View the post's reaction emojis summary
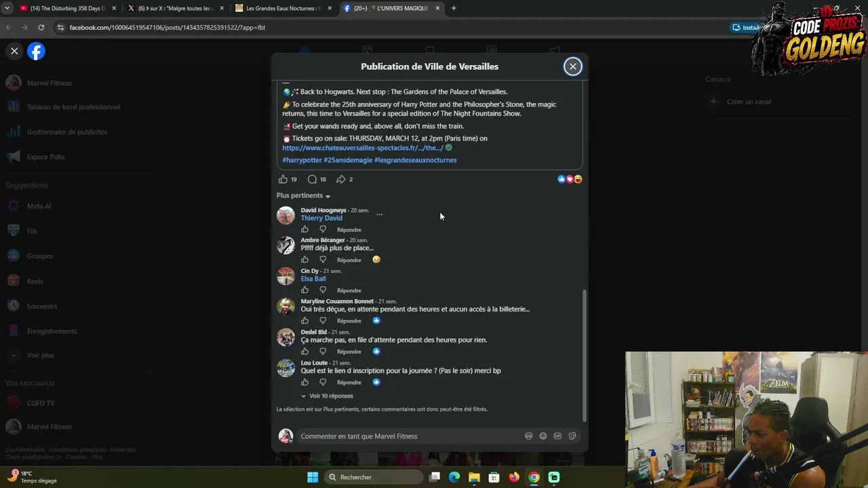868x488 pixels. tap(570, 179)
